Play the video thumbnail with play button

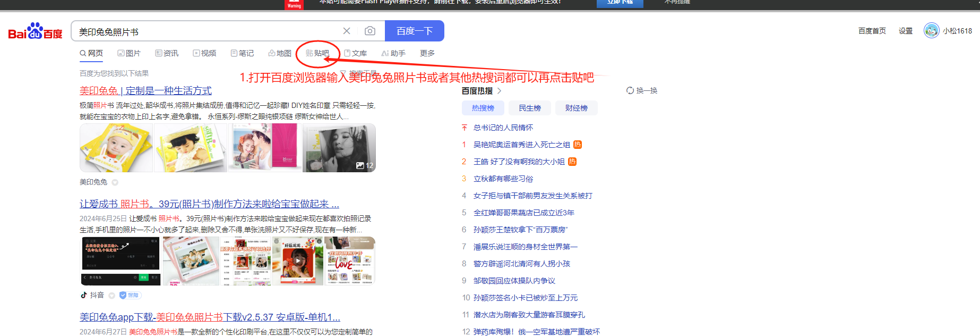(297, 261)
